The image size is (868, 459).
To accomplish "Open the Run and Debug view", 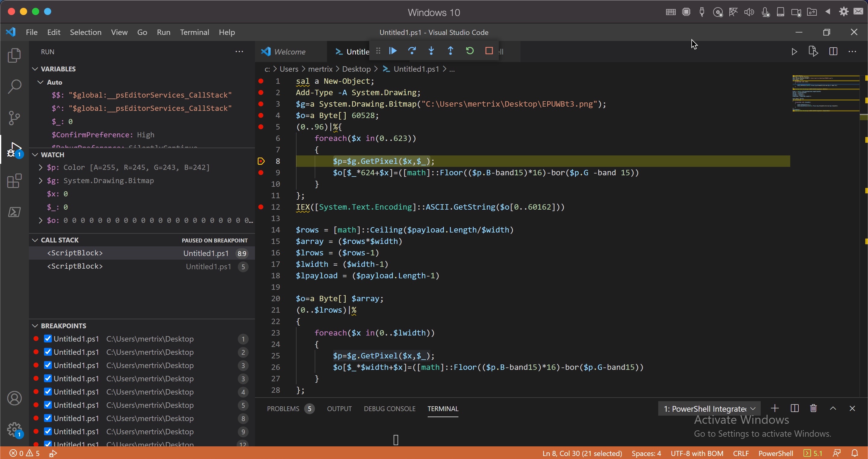I will (14, 149).
